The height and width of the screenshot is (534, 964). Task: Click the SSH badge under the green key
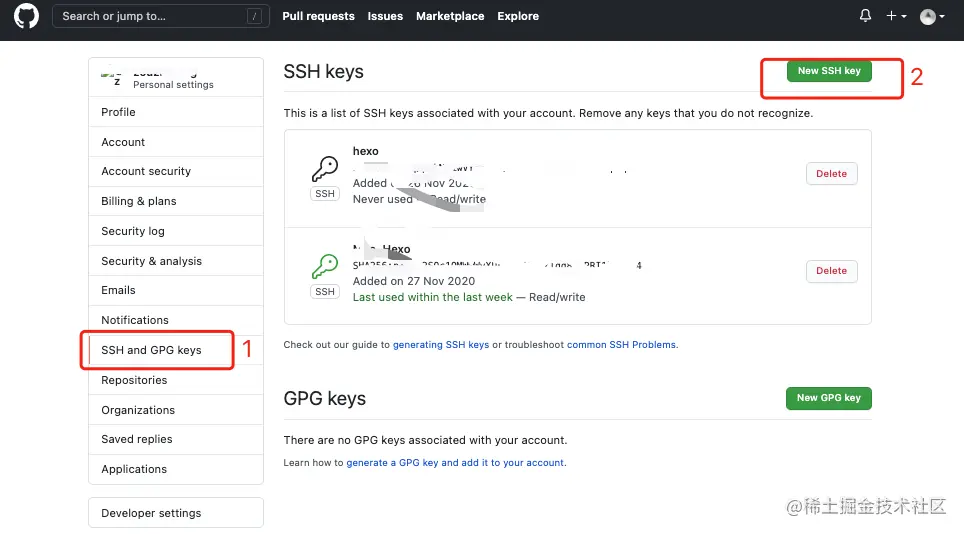tap(325, 291)
